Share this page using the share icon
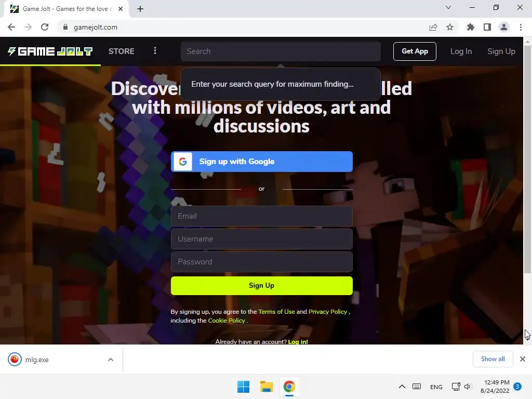This screenshot has height=399, width=532. [x=433, y=27]
